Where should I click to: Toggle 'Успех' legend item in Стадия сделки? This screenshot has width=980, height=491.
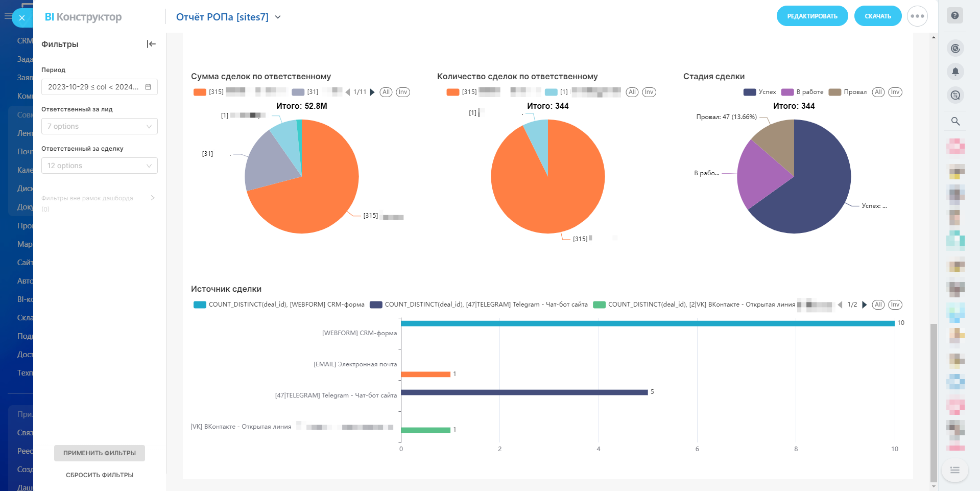[760, 92]
